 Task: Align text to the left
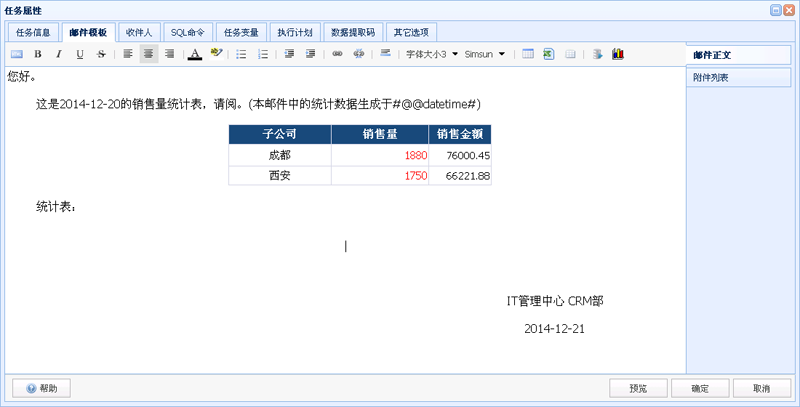(128, 54)
